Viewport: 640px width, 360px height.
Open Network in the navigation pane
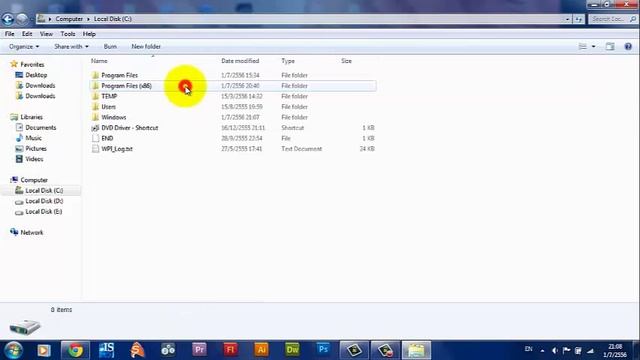pos(31,233)
